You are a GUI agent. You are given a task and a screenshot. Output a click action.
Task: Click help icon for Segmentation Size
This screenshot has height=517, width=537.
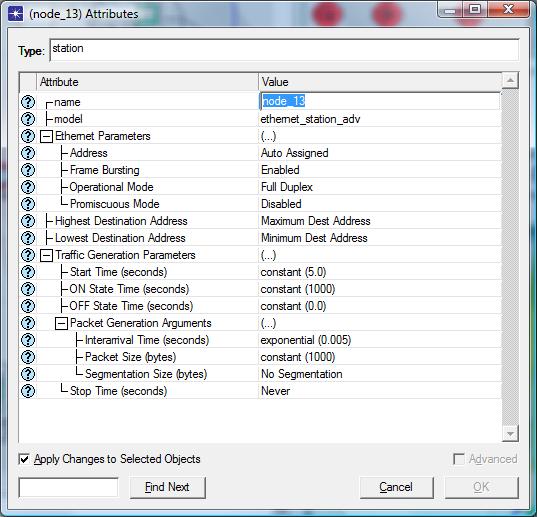[28, 374]
